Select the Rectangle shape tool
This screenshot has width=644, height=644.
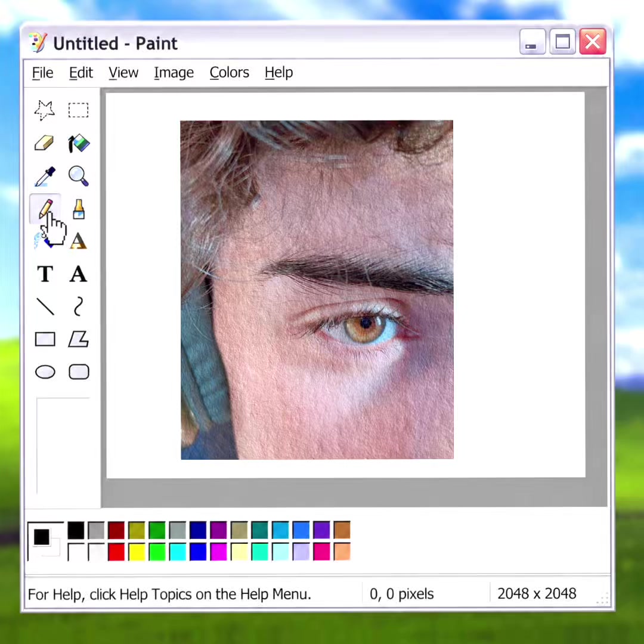(45, 339)
